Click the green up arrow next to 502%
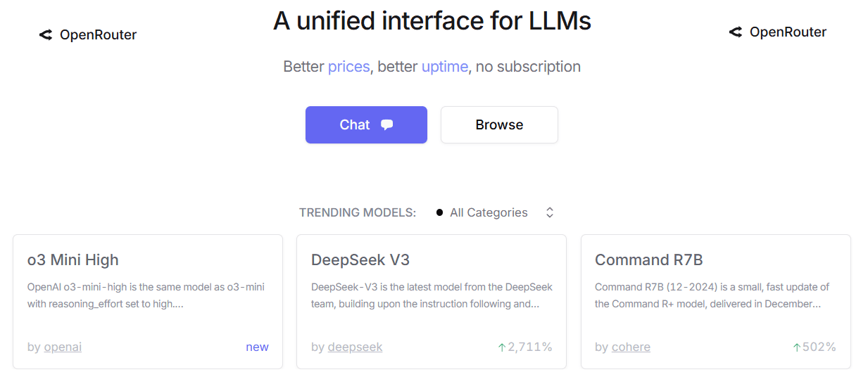868x384 pixels. (x=797, y=347)
